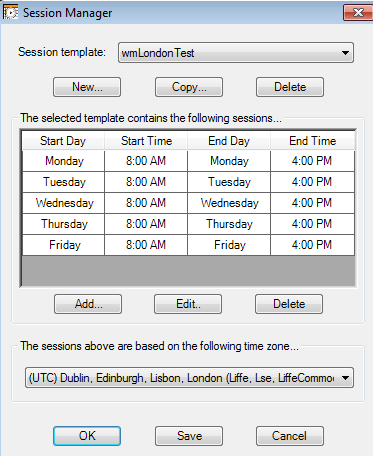This screenshot has height=459, width=375.
Task: Select Tuesday's 8:00 AM start time cell
Action: (x=146, y=182)
